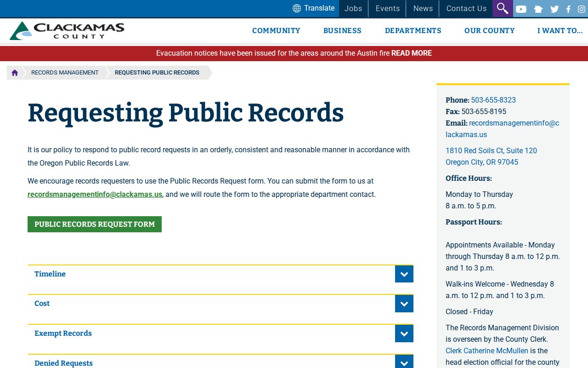Go to Jobs page

(x=353, y=8)
